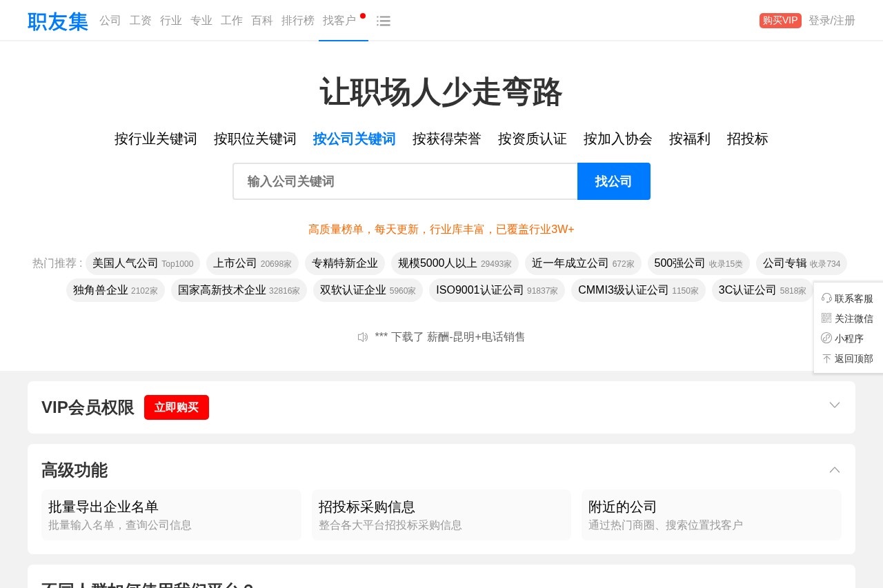Open the 百科 nav item
The image size is (883, 588).
point(262,21)
